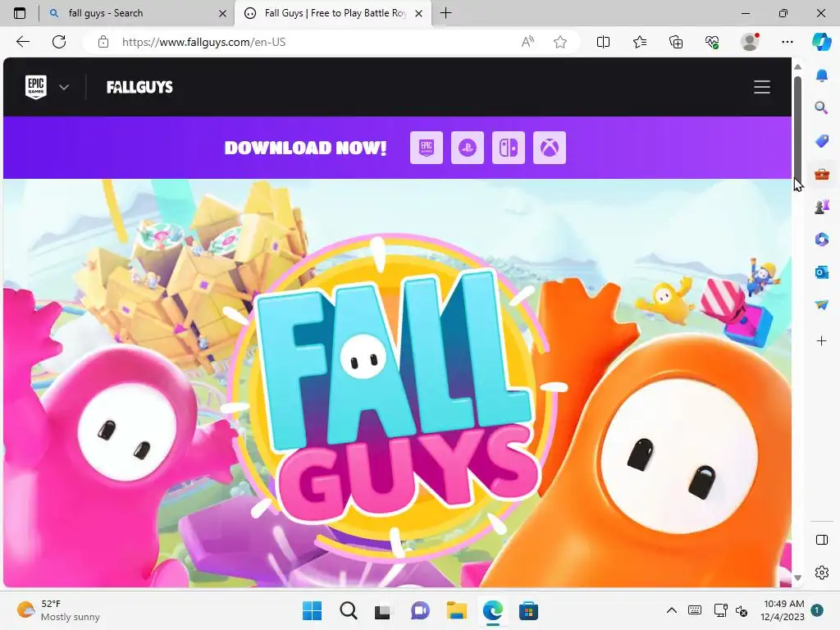Click the Epic Games logo in site header
Screen dimensions: 840x630
click(36, 87)
